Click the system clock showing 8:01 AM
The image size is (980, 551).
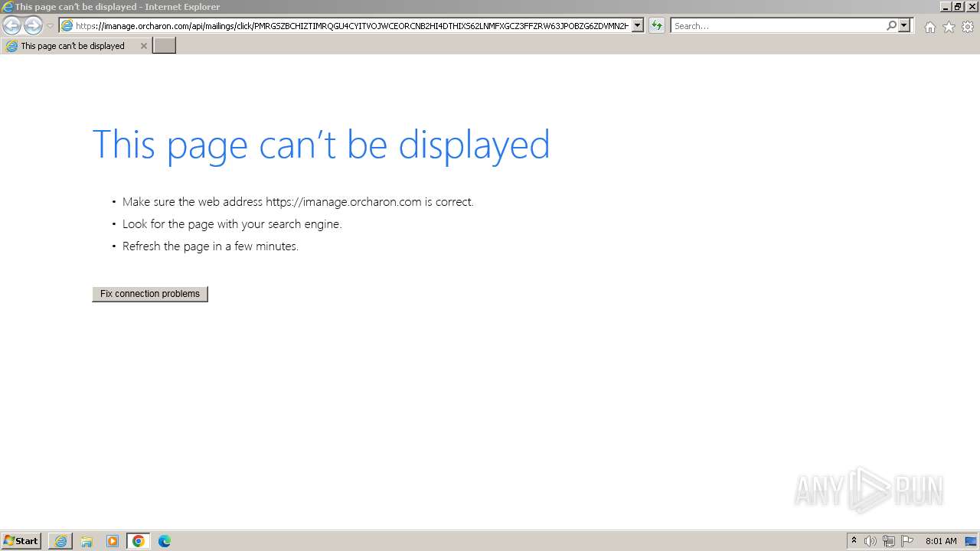pos(941,541)
